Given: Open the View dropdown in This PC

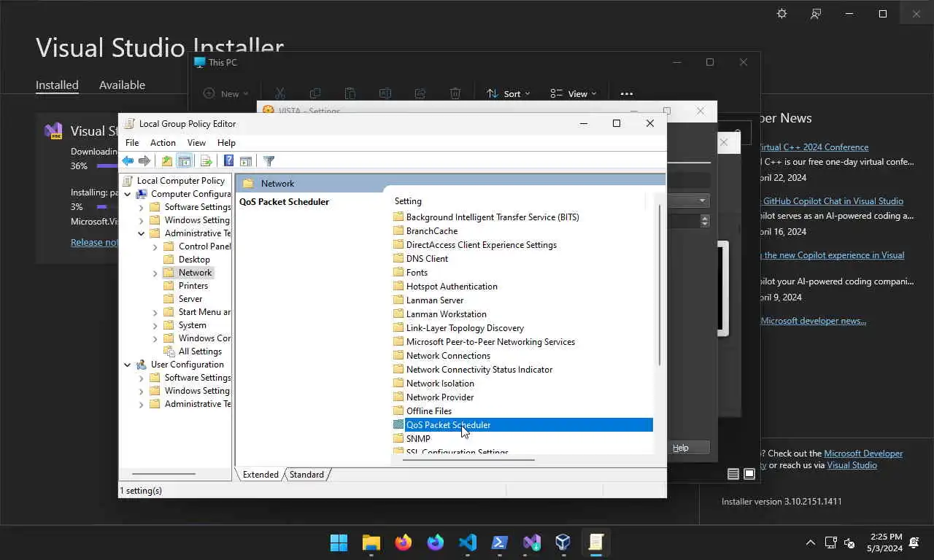Looking at the screenshot, I should pos(574,93).
